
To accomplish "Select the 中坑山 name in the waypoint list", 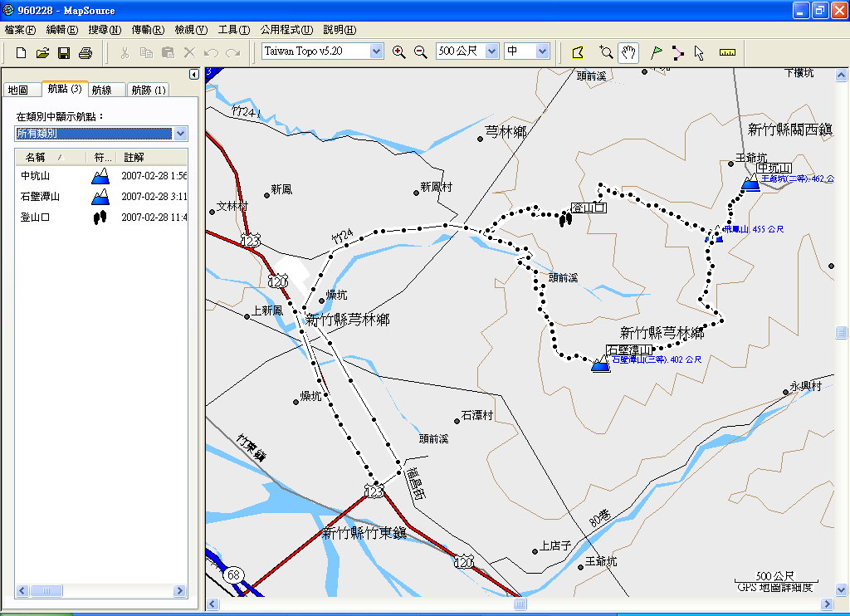I will [x=35, y=176].
